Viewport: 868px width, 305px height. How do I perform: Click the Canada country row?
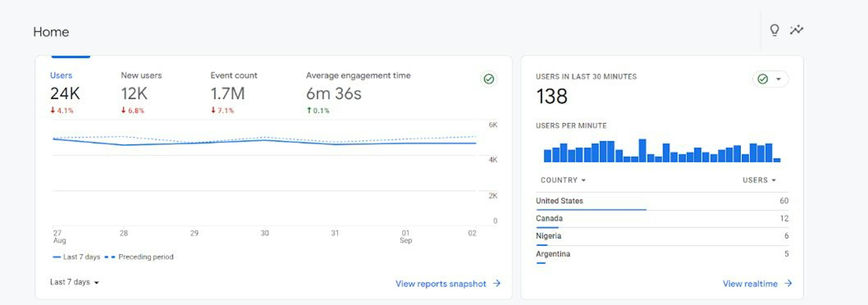pyautogui.click(x=662, y=219)
